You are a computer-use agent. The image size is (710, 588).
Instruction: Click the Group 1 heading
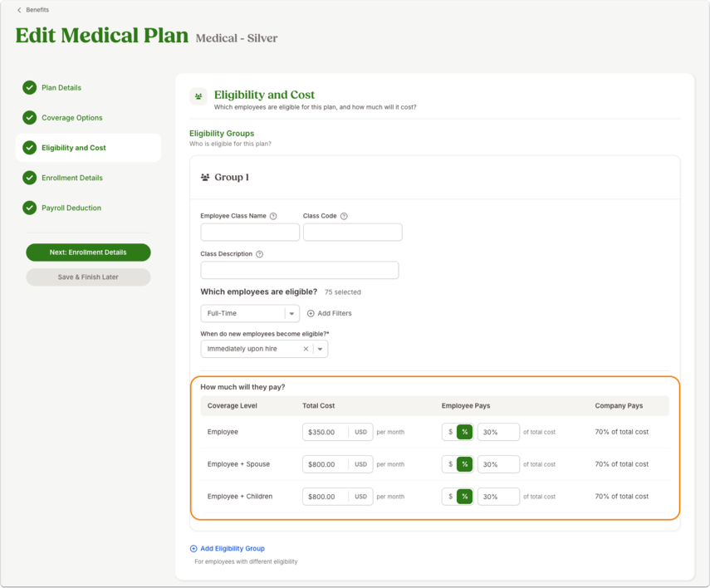pyautogui.click(x=232, y=177)
